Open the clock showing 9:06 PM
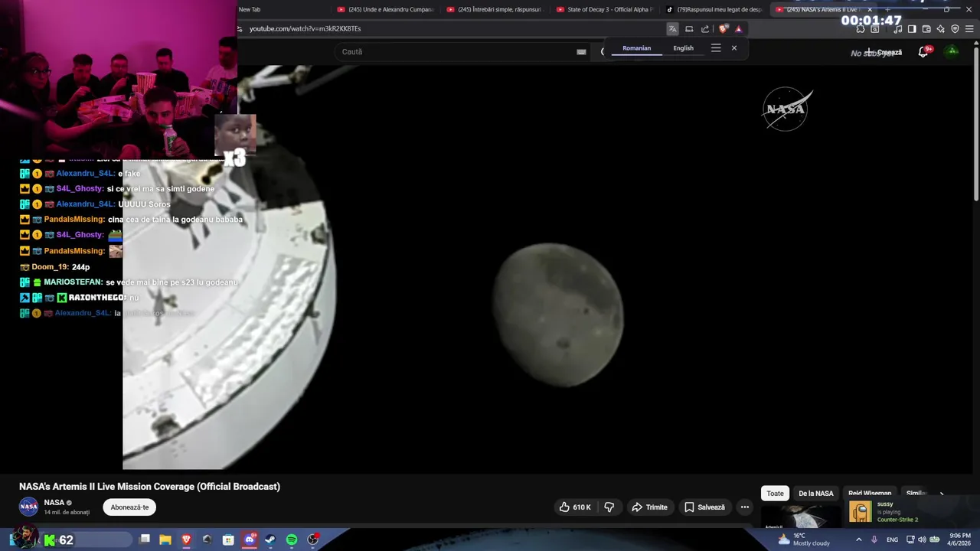The image size is (980, 551). (x=959, y=540)
